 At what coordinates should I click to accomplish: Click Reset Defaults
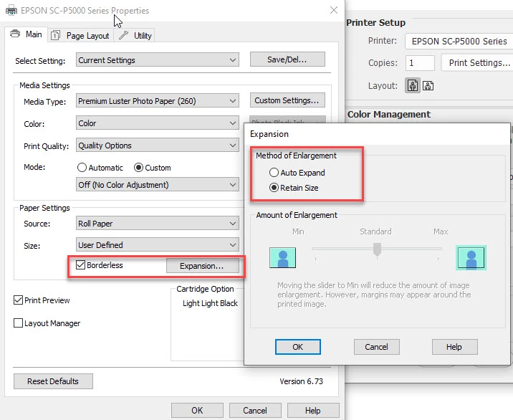53,381
